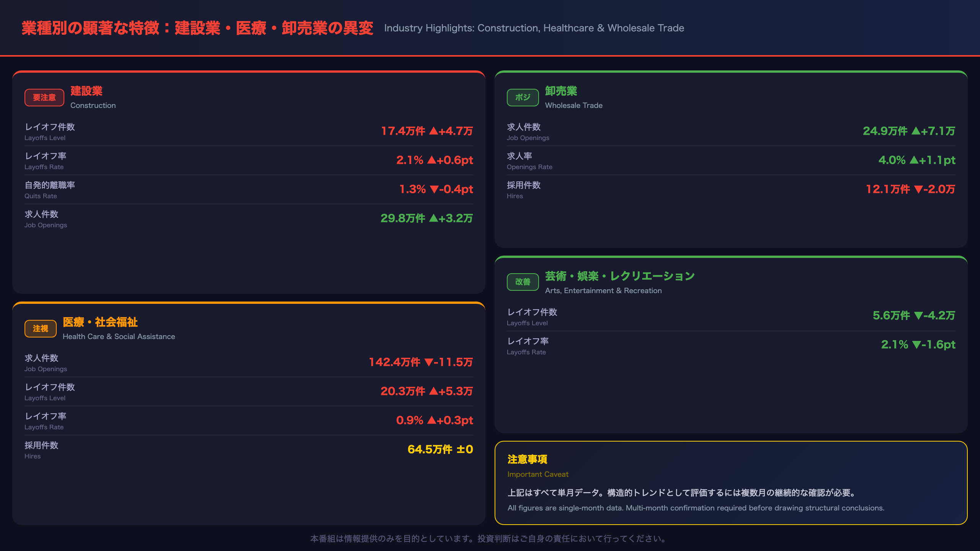Viewport: 980px width, 551px height.
Task: Click the 自発的離職率 Quits Rate label
Action: click(50, 190)
